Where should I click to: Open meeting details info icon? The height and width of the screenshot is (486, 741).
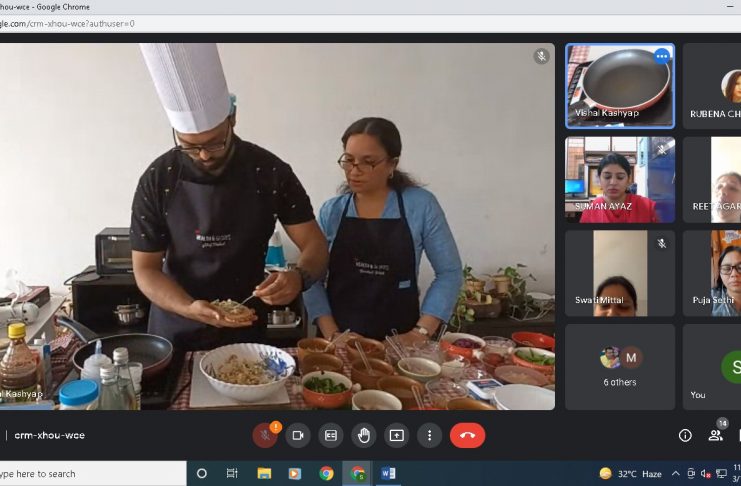click(x=685, y=436)
